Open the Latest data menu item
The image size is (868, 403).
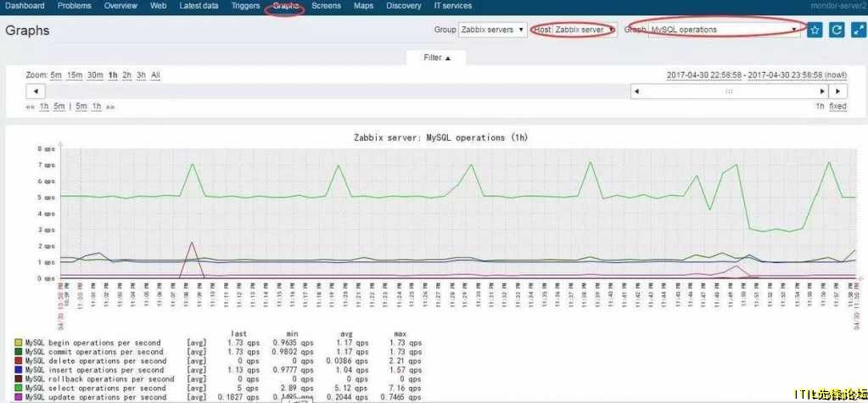(x=199, y=6)
